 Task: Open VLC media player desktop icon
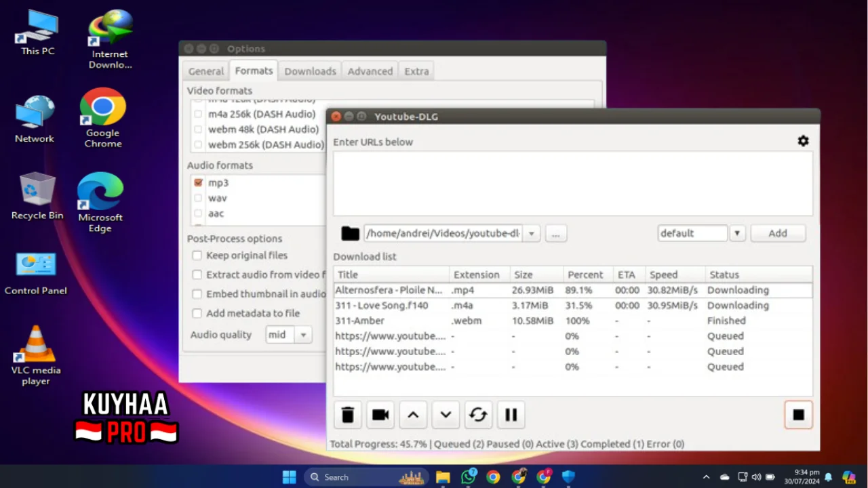click(x=36, y=356)
